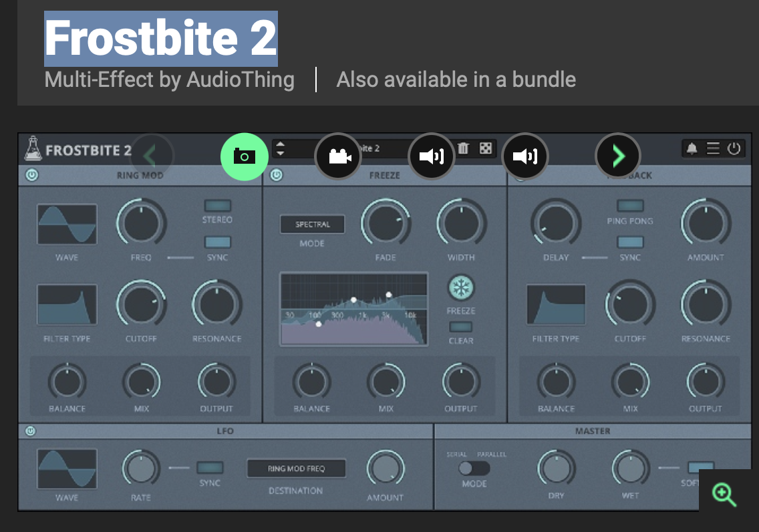The height and width of the screenshot is (532, 759).
Task: Click the Master Dry knob
Action: pos(556,469)
